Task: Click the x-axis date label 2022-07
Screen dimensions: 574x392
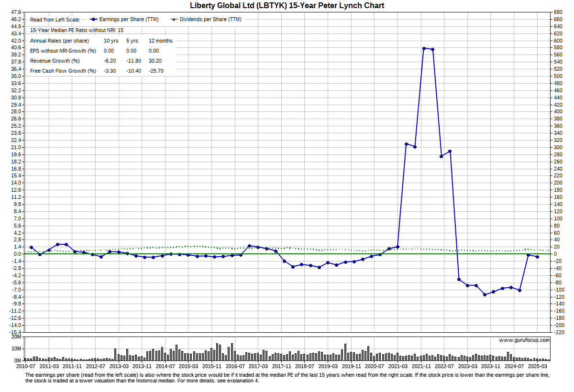Action: click(444, 366)
